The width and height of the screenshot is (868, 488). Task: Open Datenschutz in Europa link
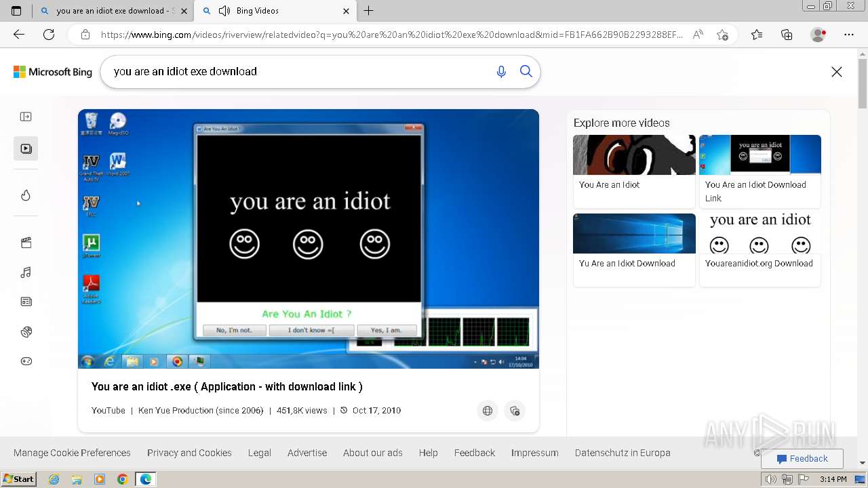coord(623,453)
